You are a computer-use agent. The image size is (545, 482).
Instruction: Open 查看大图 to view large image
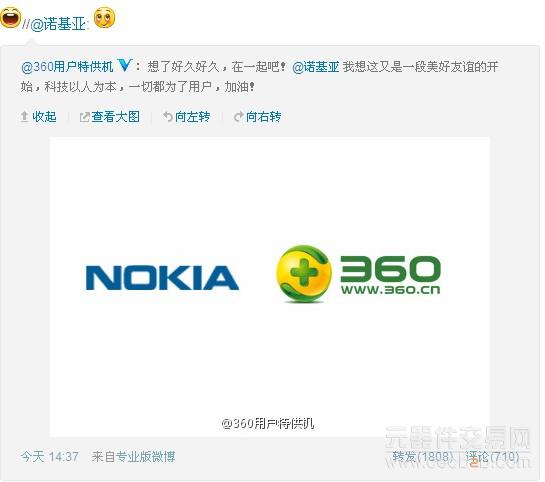(x=116, y=117)
